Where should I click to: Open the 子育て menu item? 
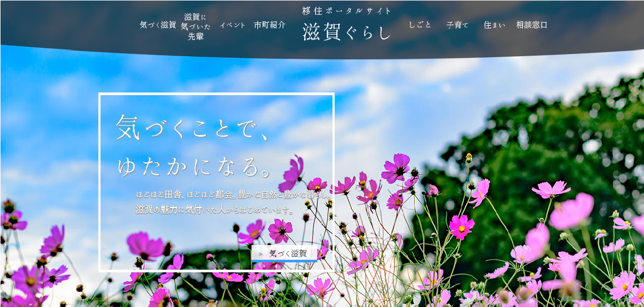click(x=457, y=25)
